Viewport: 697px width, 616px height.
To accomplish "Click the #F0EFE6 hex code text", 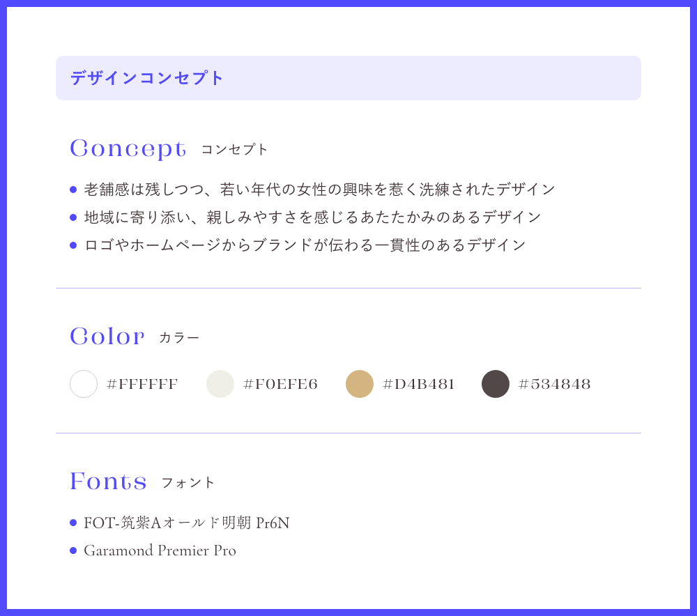I will point(280,384).
